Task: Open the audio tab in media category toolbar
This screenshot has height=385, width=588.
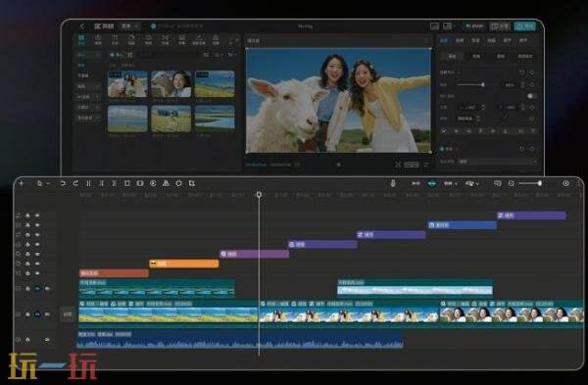Action: coord(98,40)
